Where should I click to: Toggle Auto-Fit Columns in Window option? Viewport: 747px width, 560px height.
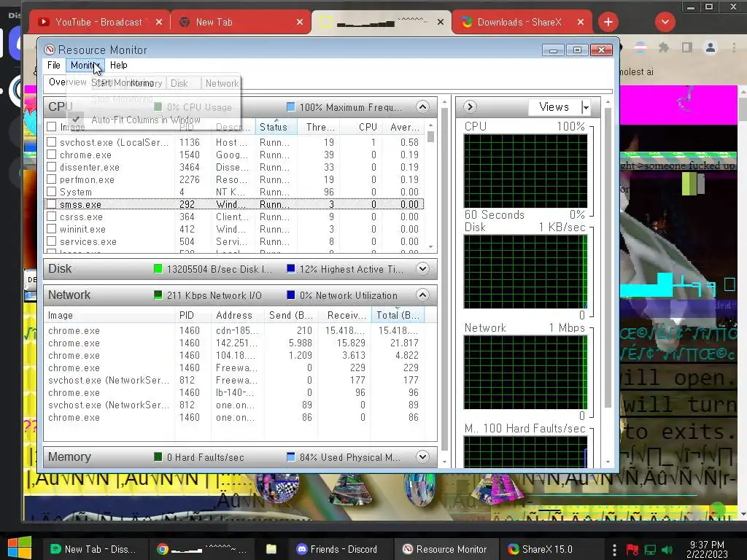click(145, 120)
